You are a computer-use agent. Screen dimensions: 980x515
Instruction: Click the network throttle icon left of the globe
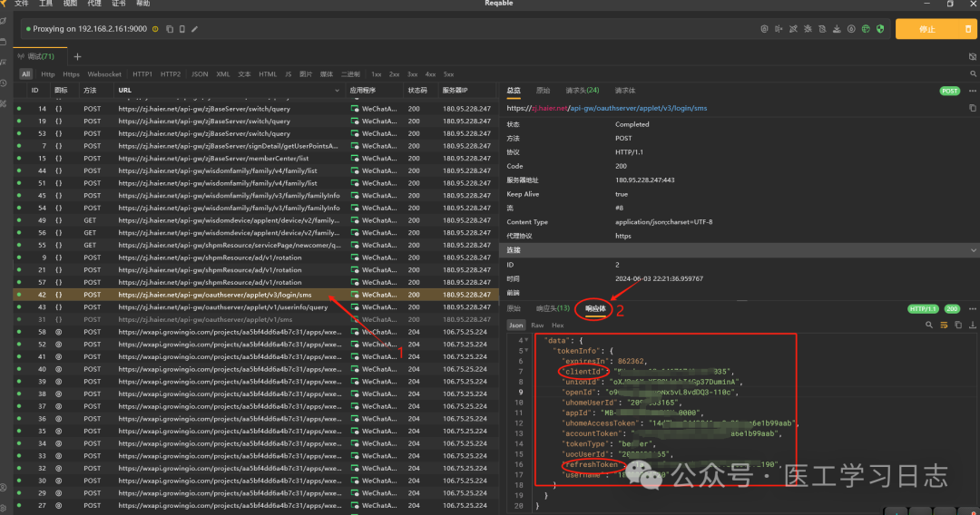[x=851, y=29]
